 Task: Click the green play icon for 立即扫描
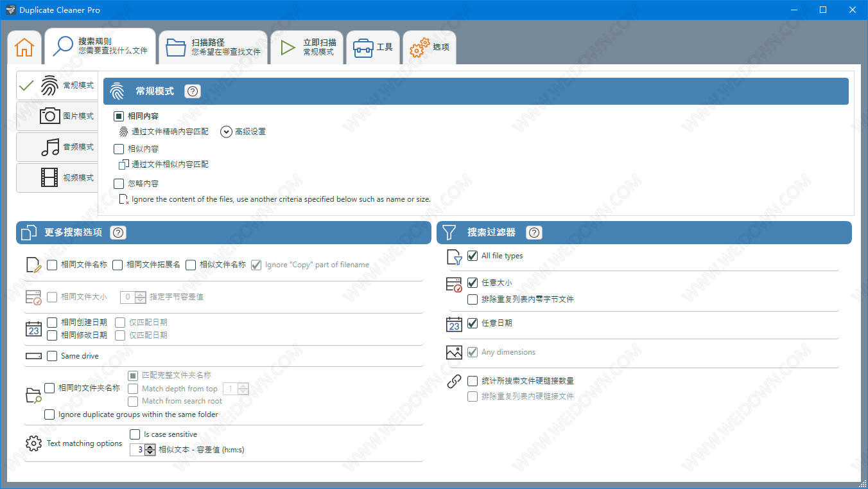[288, 48]
